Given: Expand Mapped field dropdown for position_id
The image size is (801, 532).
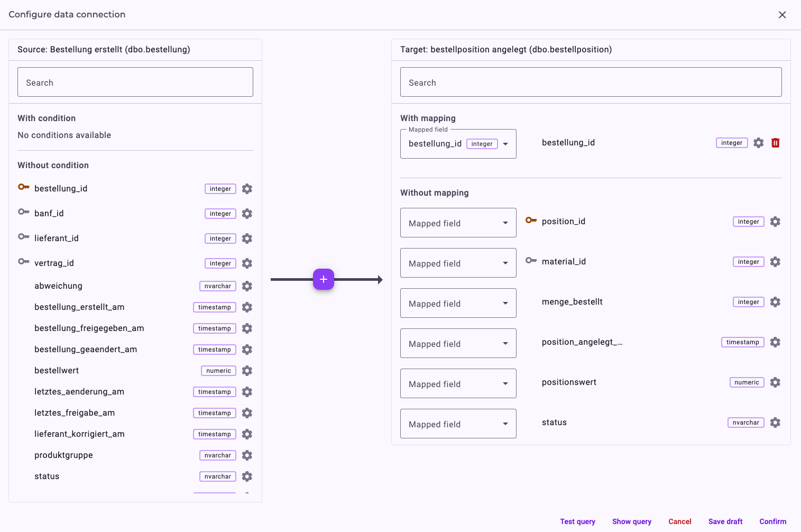Looking at the screenshot, I should 458,223.
